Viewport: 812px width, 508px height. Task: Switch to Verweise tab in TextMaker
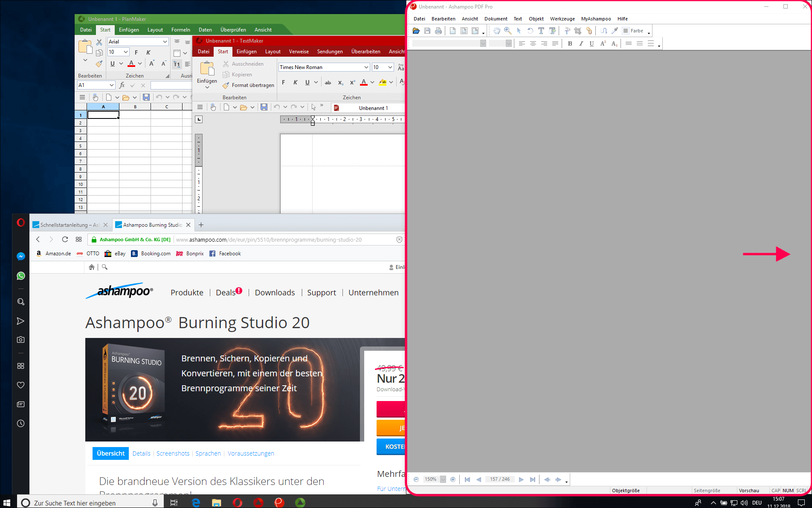(x=299, y=52)
